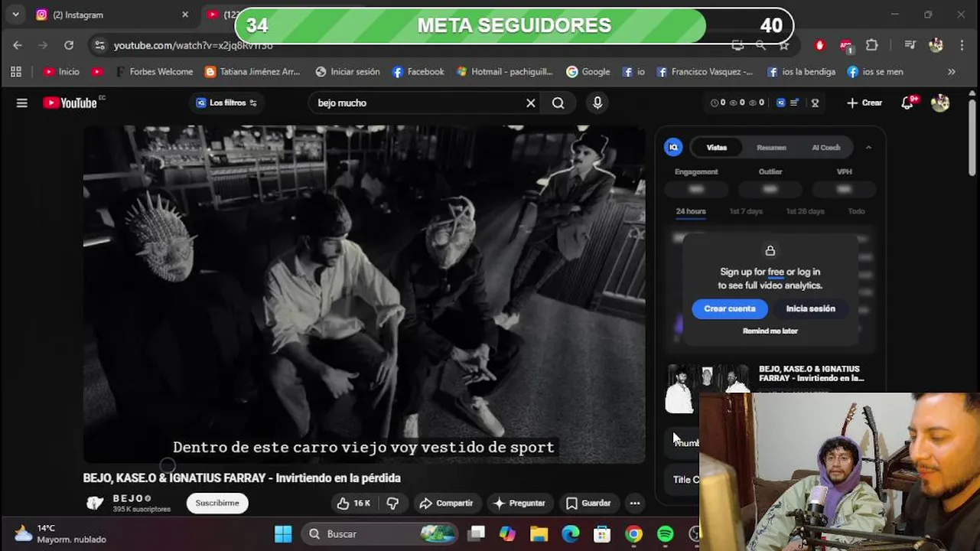Click the Preguntar button
This screenshot has width=980, height=551.
519,503
